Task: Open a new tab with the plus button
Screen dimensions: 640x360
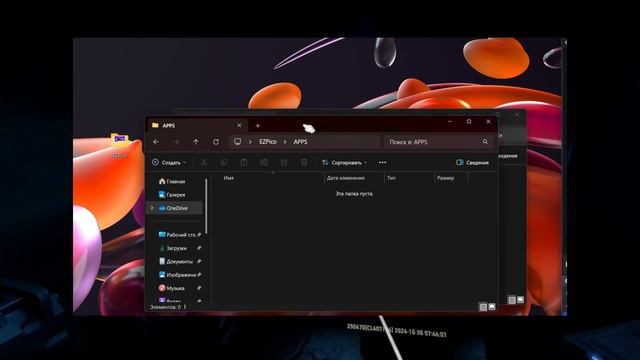Action: (258, 126)
